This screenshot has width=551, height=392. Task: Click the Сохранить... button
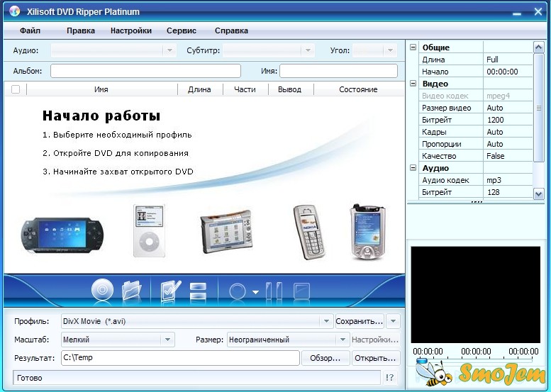(x=360, y=321)
